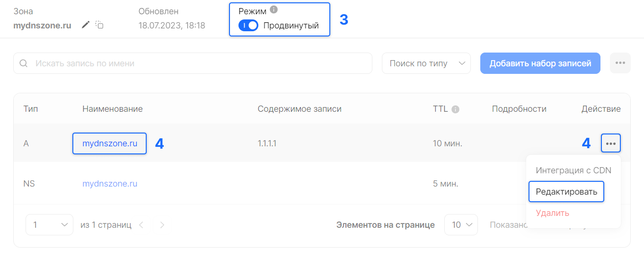Click the info icon beside Режим
The image size is (644, 259).
[x=273, y=9]
